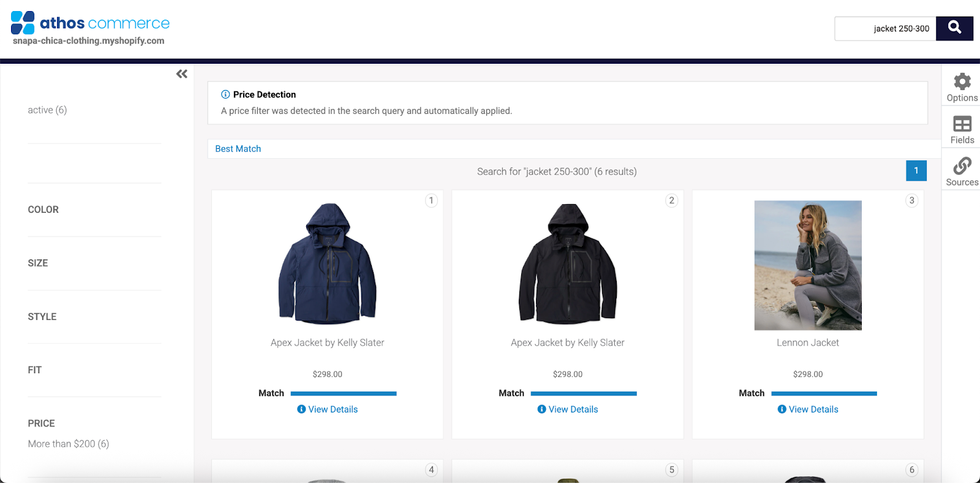Viewport: 980px width, 483px height.
Task: Expand the STYLE filter section
Action: tap(42, 316)
